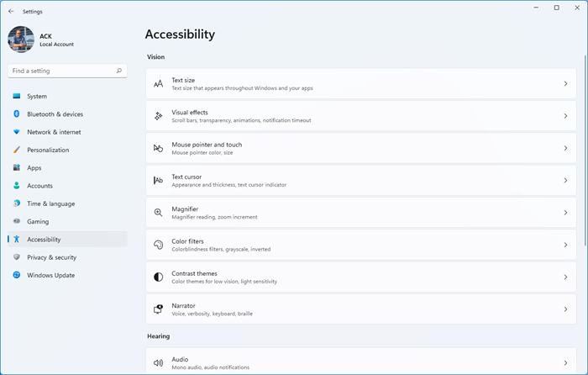Click the ACK local account profile
Image resolution: width=588 pixels, height=375 pixels.
pyautogui.click(x=42, y=40)
